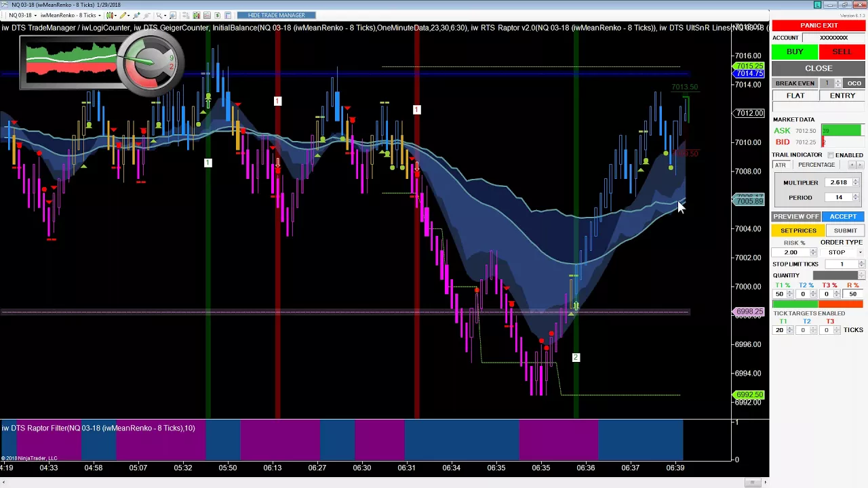Expand the chart style dropdown arrow
The height and width of the screenshot is (488, 868).
click(115, 15)
